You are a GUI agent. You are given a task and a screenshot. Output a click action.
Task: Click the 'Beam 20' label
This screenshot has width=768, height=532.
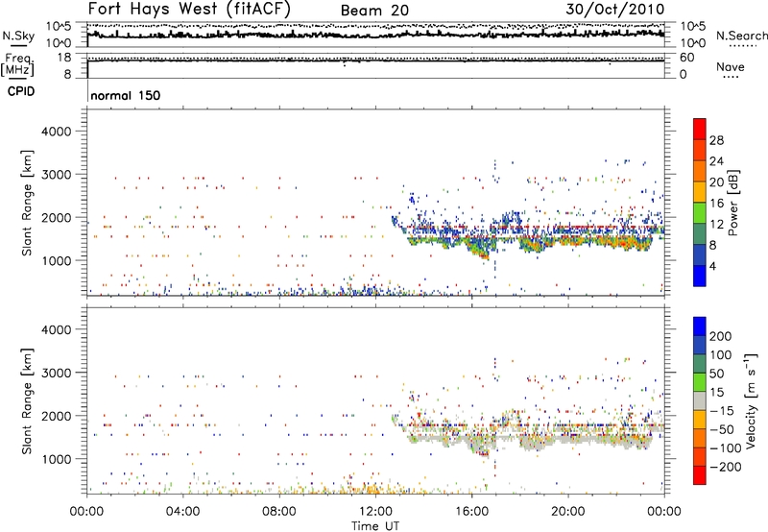[x=374, y=11]
